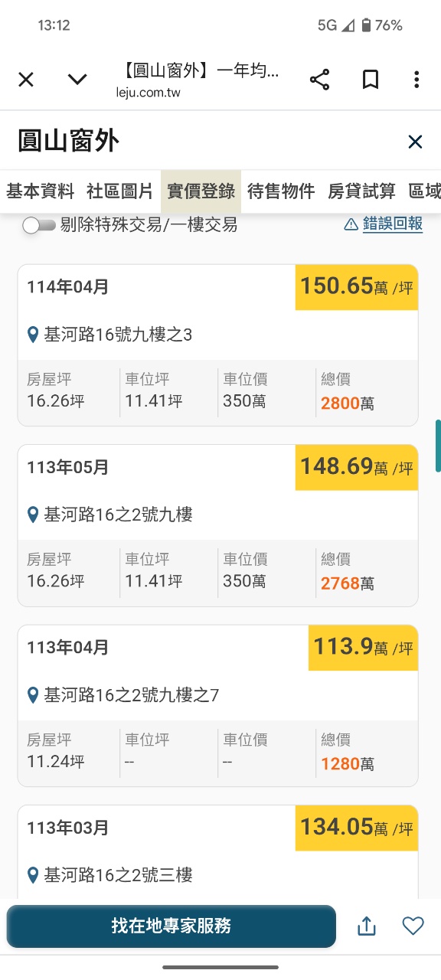Screen dimensions: 441x980
Task: Go to 房貸試算 tab
Action: point(361,191)
